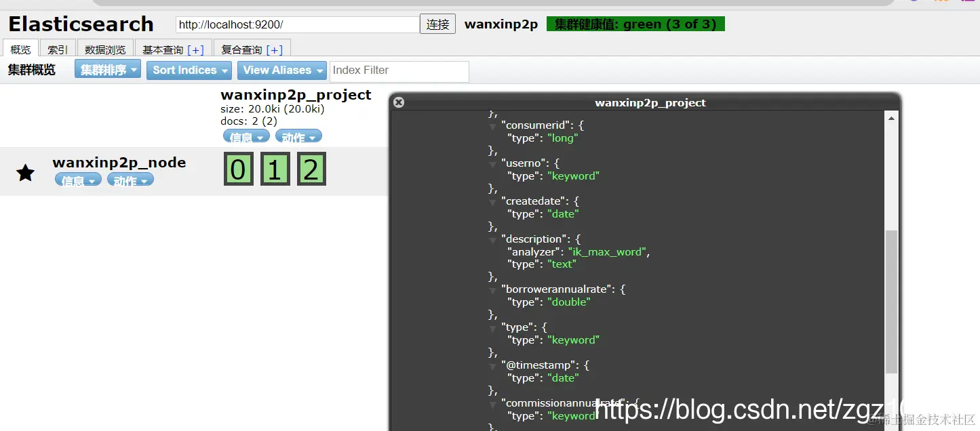Close the wanxinp2p_project popup dialog
Viewport: 980px width, 431px height.
tap(399, 102)
